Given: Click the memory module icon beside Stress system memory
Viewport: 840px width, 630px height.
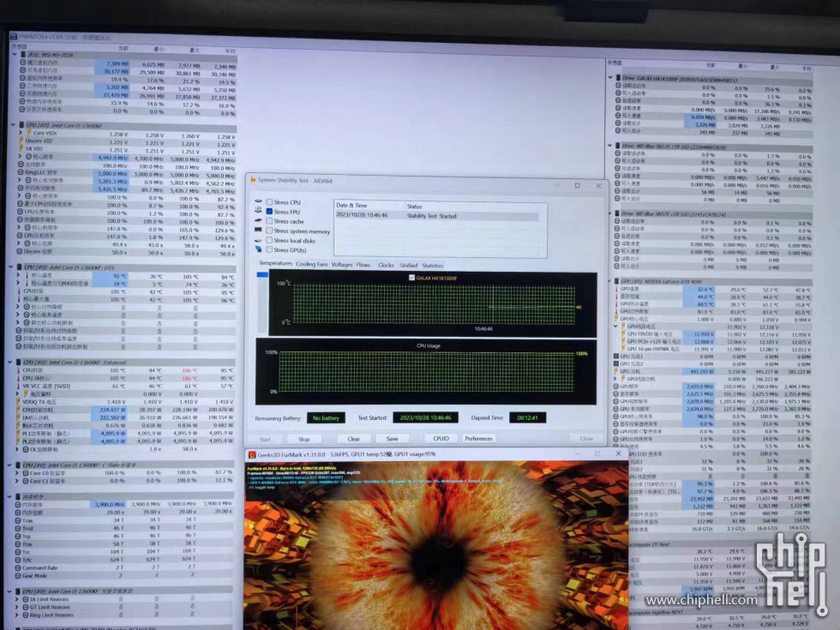Looking at the screenshot, I should click(258, 231).
